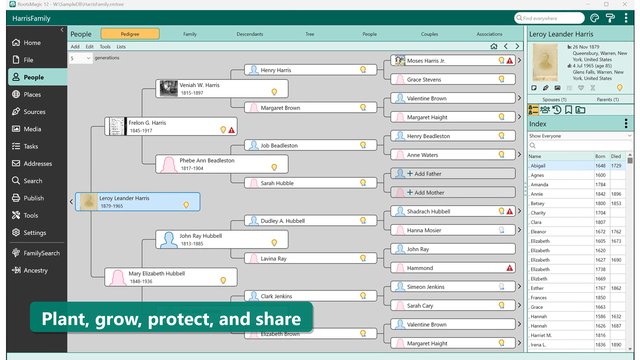Switch to the Family tab

point(190,34)
